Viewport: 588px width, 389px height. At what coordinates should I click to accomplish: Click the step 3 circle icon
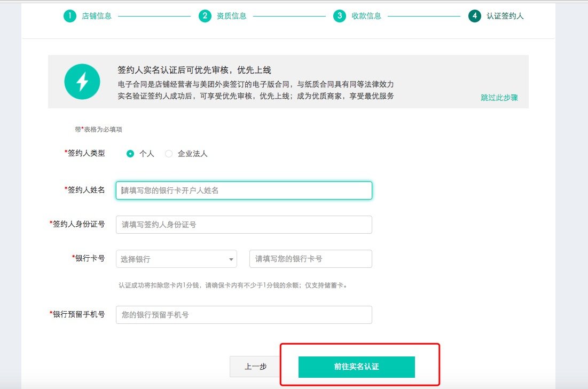[340, 16]
